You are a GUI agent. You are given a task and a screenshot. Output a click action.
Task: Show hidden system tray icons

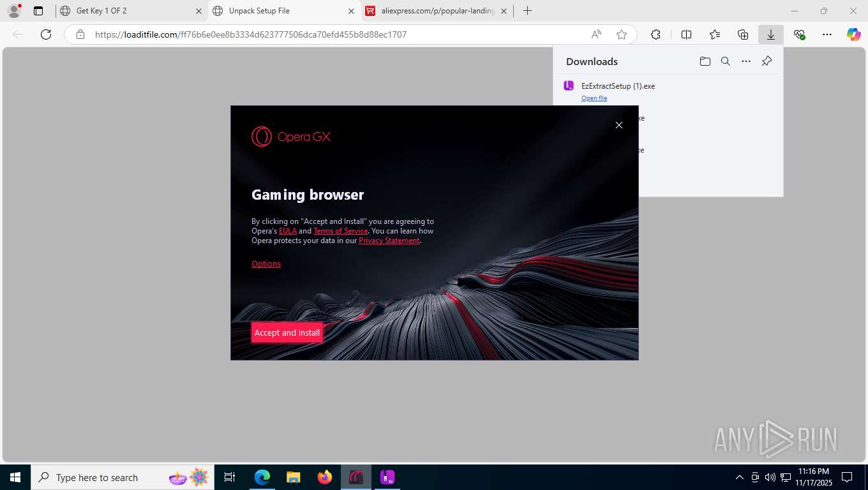(740, 477)
